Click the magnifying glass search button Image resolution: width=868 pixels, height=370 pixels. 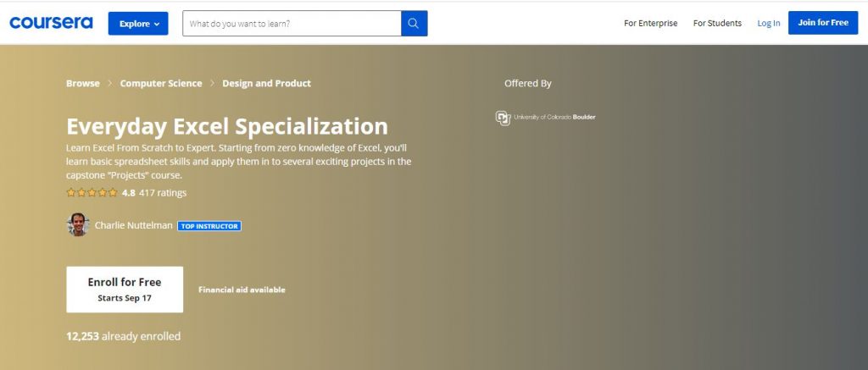pyautogui.click(x=414, y=24)
